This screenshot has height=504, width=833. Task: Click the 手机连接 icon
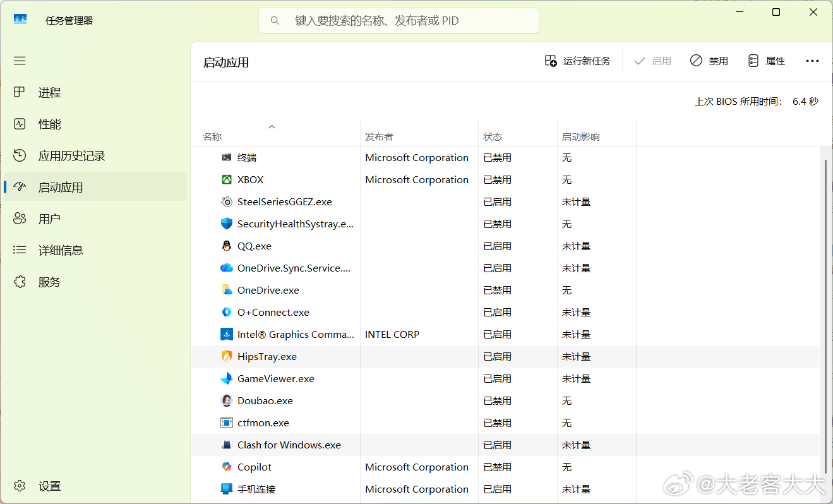click(x=227, y=489)
